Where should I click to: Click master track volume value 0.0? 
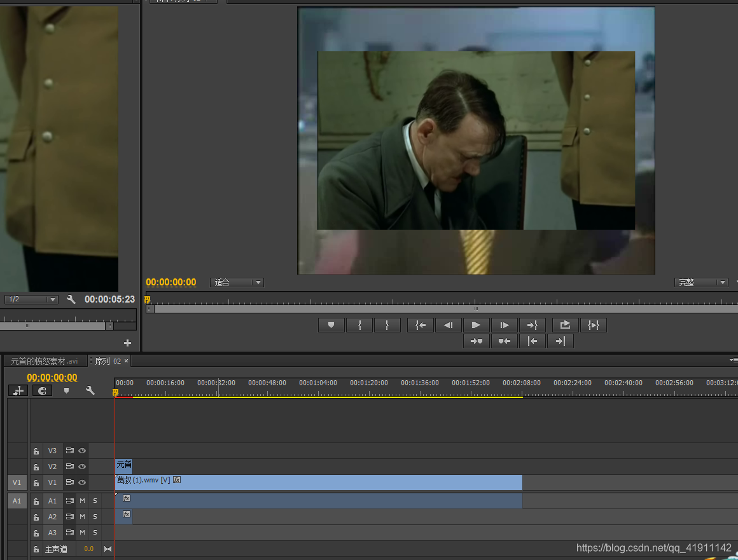(x=88, y=549)
